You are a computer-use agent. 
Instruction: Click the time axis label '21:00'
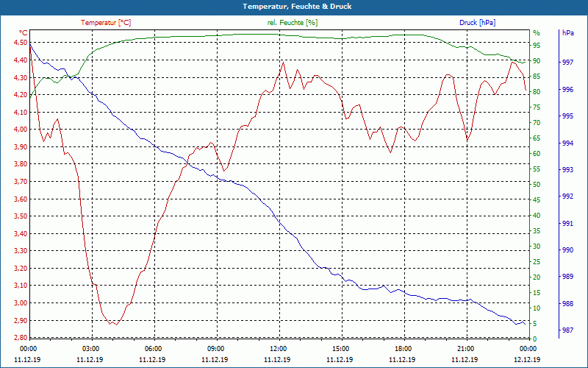pyautogui.click(x=466, y=348)
